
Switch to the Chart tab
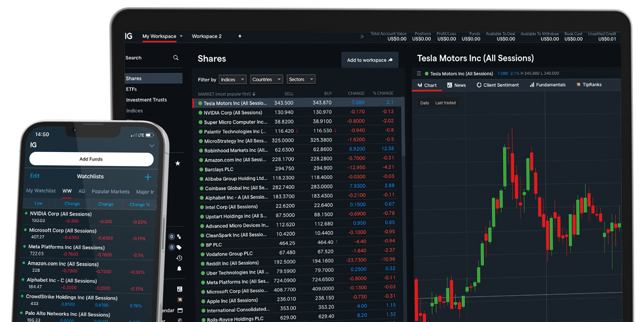point(427,85)
